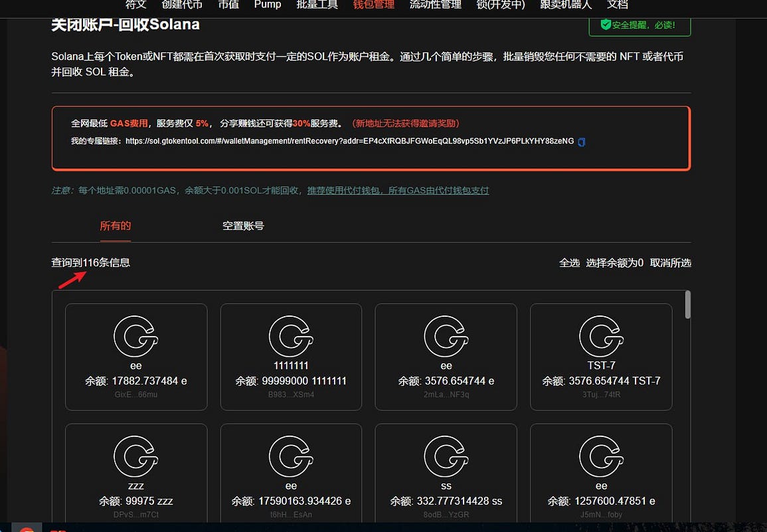
Task: Select card with 余额 3576.654744 e
Action: pos(446,357)
